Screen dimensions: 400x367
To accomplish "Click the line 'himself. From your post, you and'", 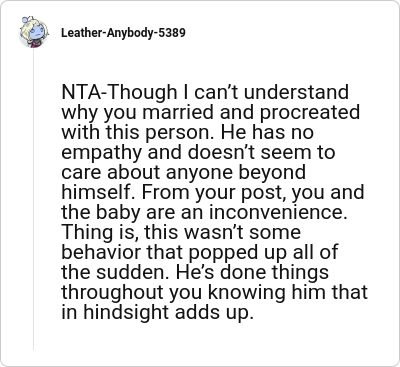I will pos(213,192).
